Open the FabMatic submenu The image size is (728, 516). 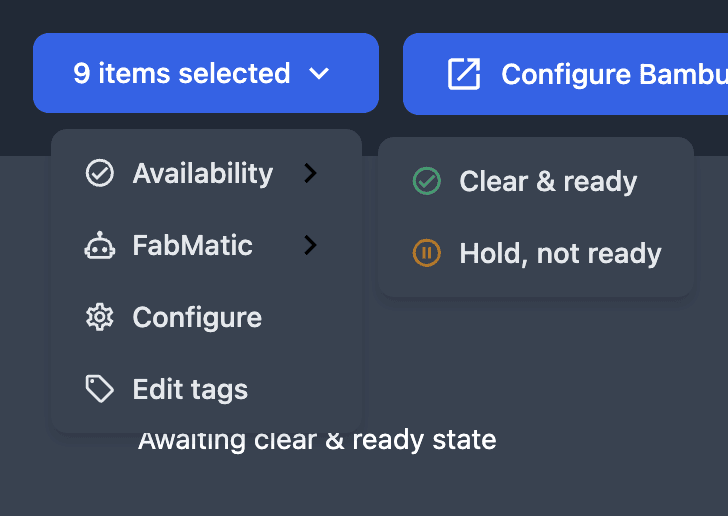(206, 245)
